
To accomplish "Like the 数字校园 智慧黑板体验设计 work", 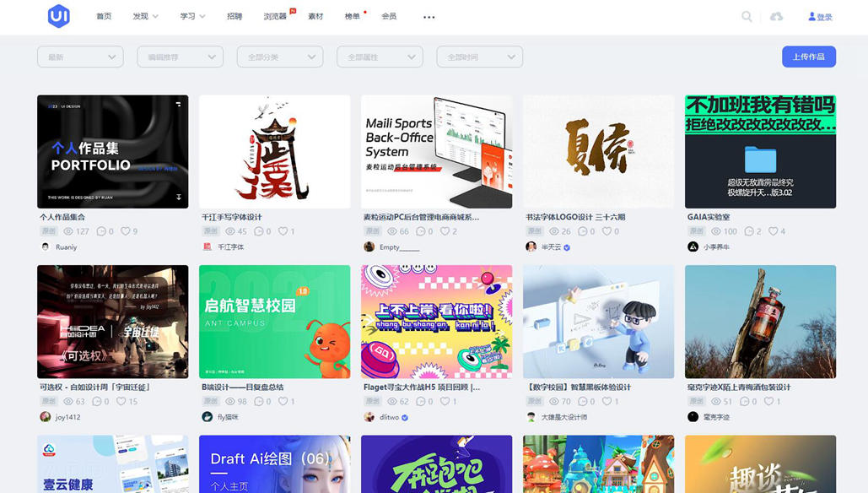I will coord(607,402).
